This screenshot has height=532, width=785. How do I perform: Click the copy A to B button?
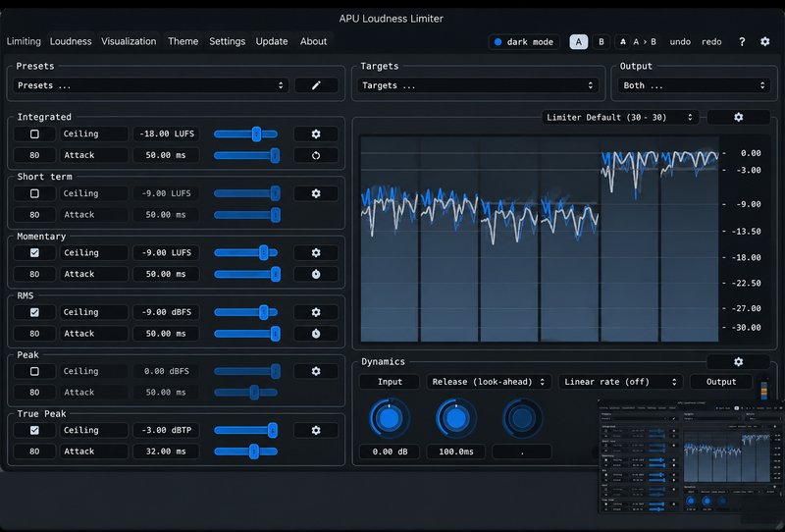pyautogui.click(x=638, y=41)
